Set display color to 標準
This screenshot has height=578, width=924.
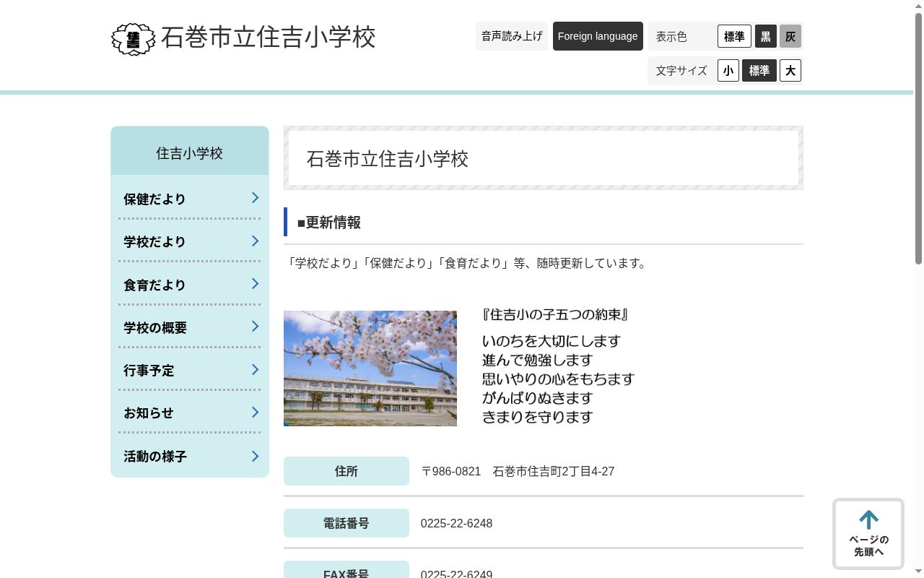point(734,36)
